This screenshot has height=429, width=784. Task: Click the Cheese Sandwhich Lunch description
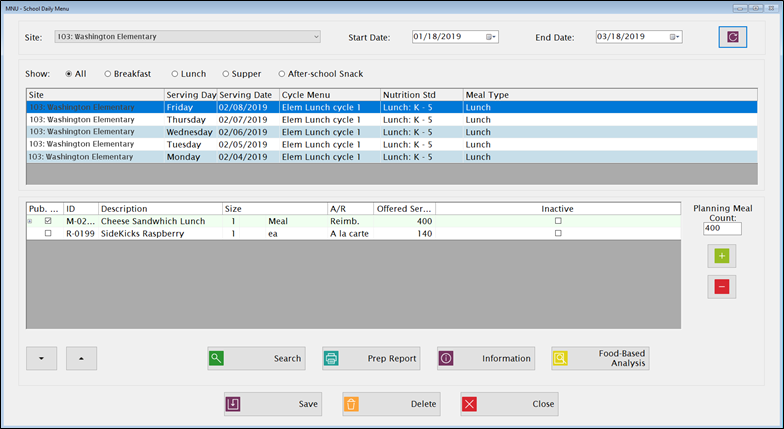[x=153, y=221]
